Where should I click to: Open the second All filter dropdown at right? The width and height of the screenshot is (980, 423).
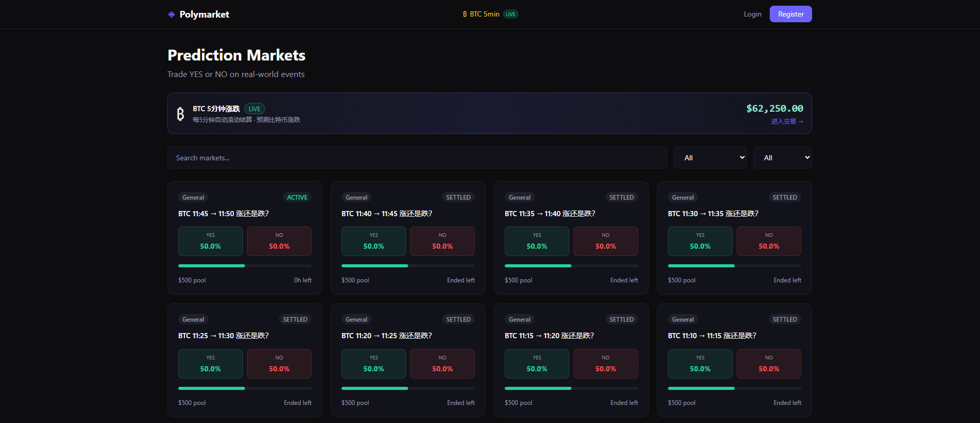pyautogui.click(x=782, y=158)
